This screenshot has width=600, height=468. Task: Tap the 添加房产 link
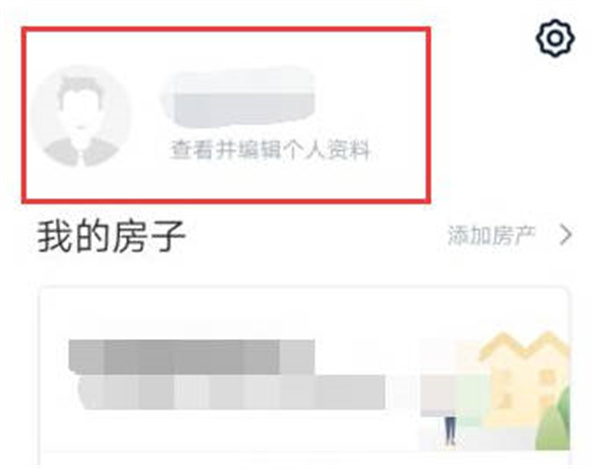(491, 235)
